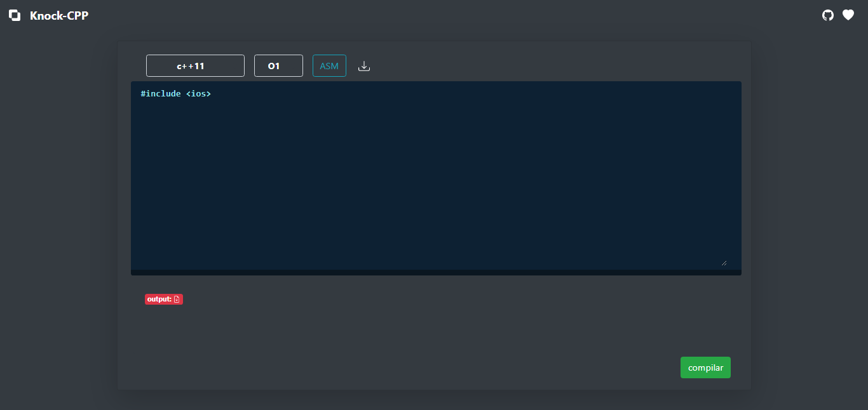Change the language standard from c++11
The width and height of the screenshot is (868, 410).
(195, 65)
